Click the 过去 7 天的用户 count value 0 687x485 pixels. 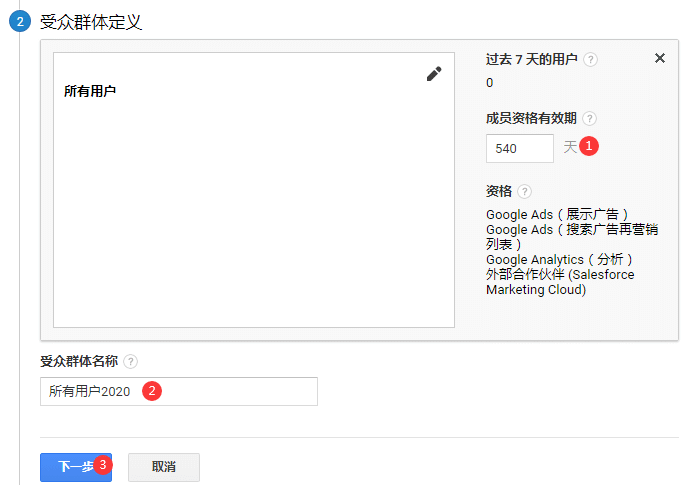coord(489,83)
